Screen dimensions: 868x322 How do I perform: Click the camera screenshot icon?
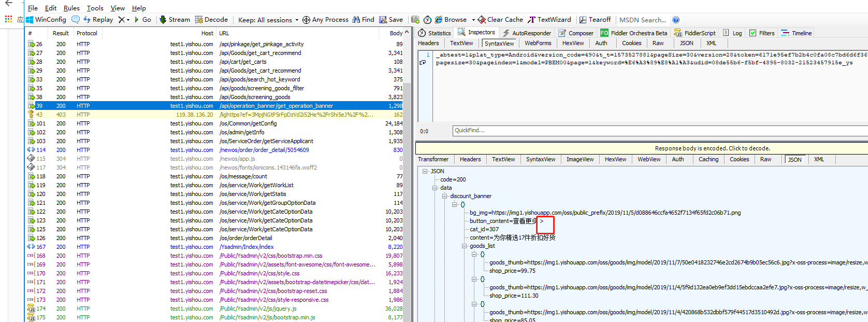tap(415, 20)
